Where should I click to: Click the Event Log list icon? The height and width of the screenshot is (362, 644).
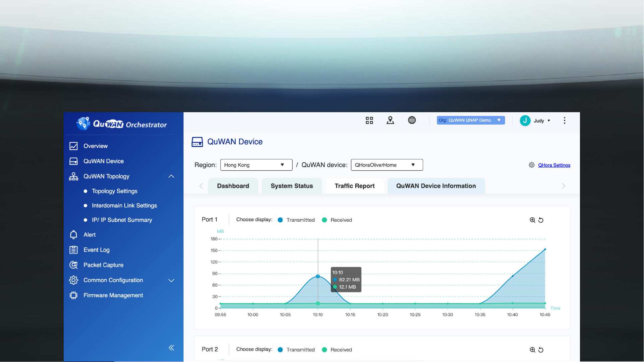[73, 250]
